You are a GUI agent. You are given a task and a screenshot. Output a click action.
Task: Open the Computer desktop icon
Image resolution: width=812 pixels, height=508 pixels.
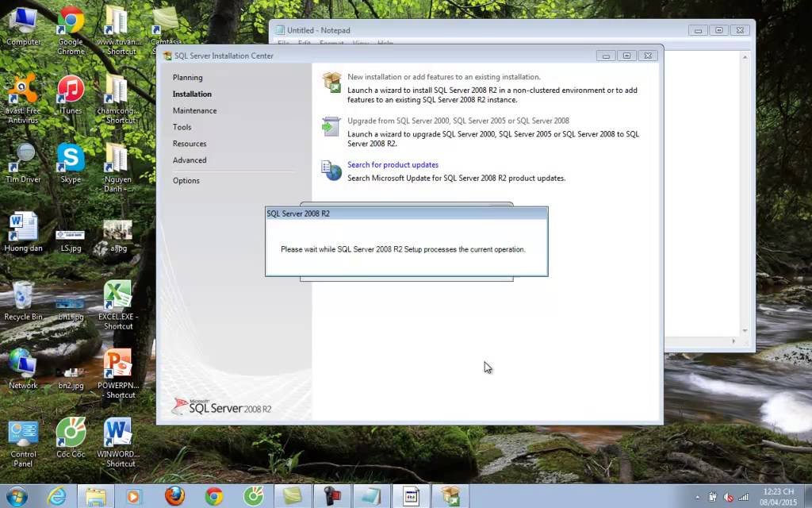pos(23,26)
